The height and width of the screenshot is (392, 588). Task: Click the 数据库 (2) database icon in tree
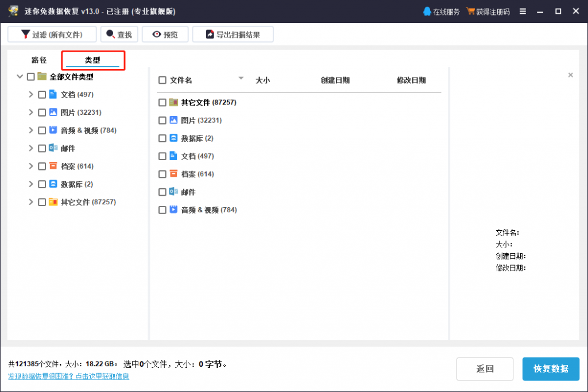[x=53, y=184]
